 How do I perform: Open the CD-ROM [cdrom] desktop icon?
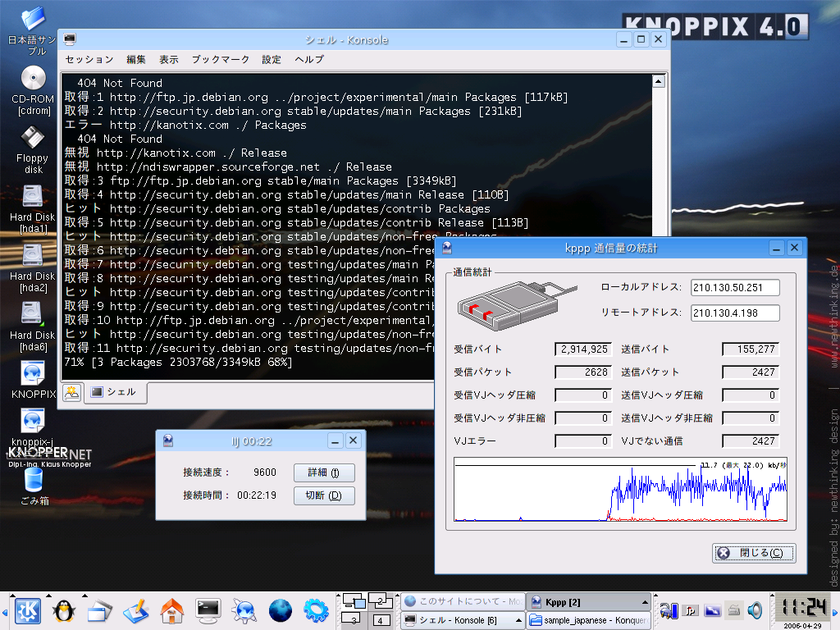click(x=33, y=90)
